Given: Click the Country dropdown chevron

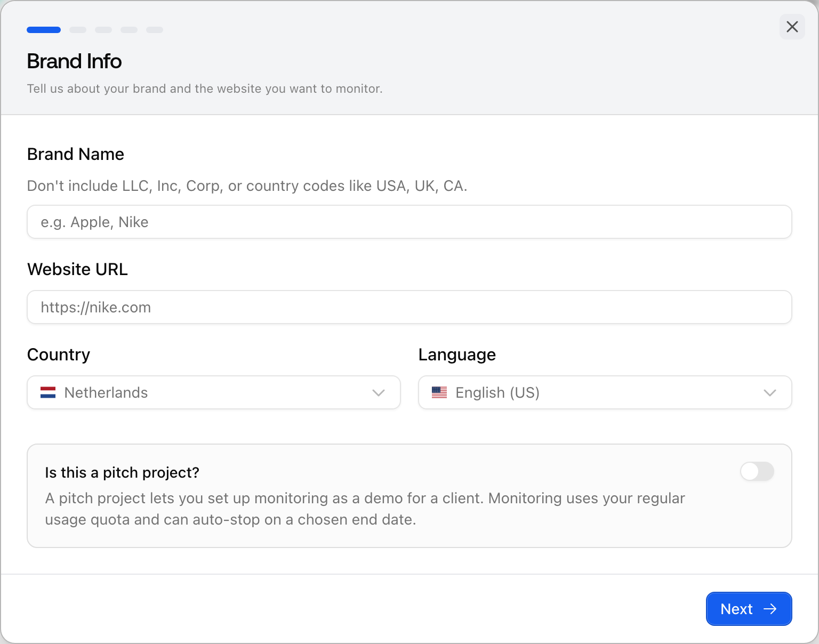Looking at the screenshot, I should point(379,393).
